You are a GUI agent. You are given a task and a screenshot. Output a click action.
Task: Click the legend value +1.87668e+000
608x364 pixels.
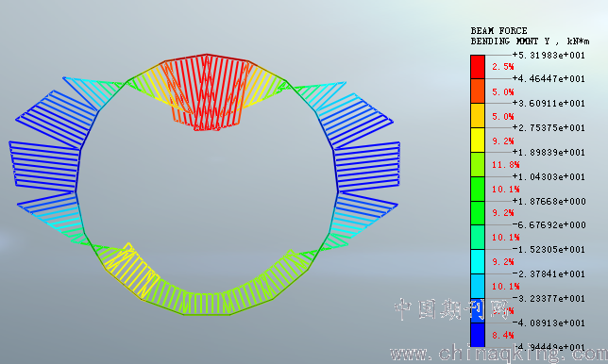point(549,202)
